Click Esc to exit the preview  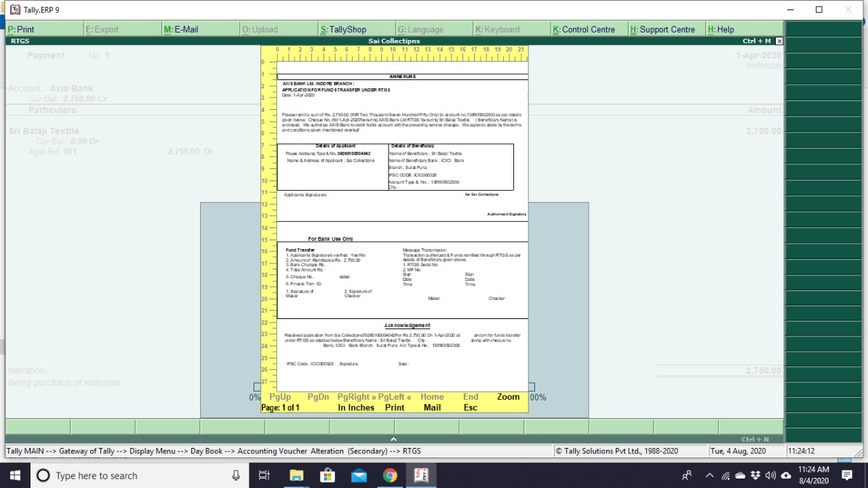coord(471,408)
